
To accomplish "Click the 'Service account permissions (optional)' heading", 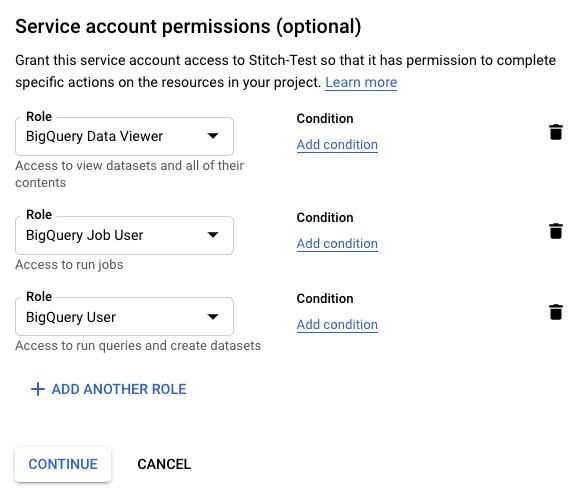I will click(x=188, y=27).
